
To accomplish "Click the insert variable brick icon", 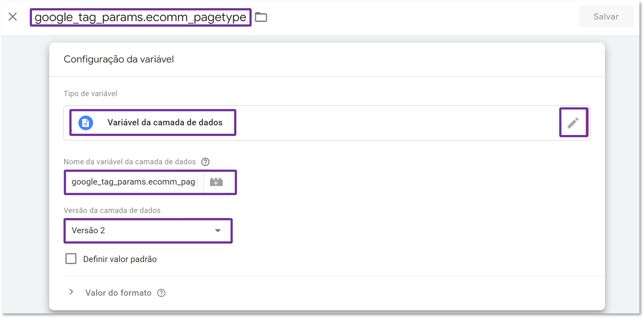I will 216,182.
